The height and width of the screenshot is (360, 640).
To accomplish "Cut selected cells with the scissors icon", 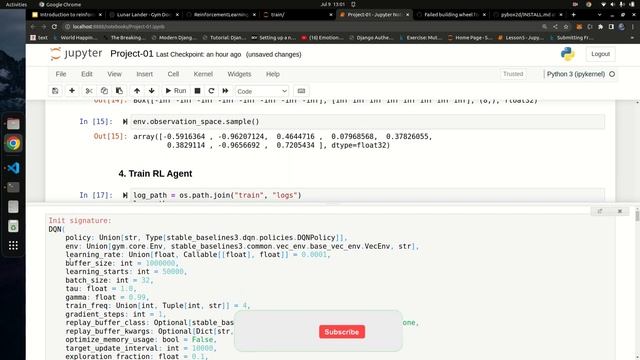I will (x=89, y=91).
